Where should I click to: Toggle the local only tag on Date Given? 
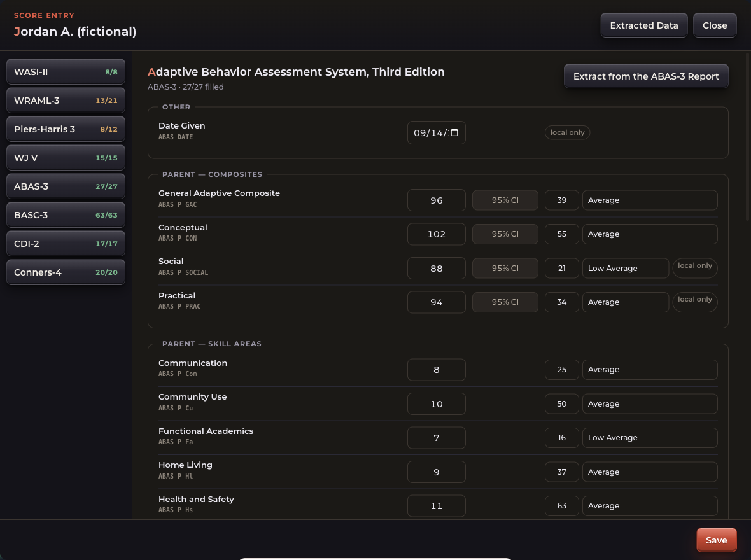coord(567,133)
